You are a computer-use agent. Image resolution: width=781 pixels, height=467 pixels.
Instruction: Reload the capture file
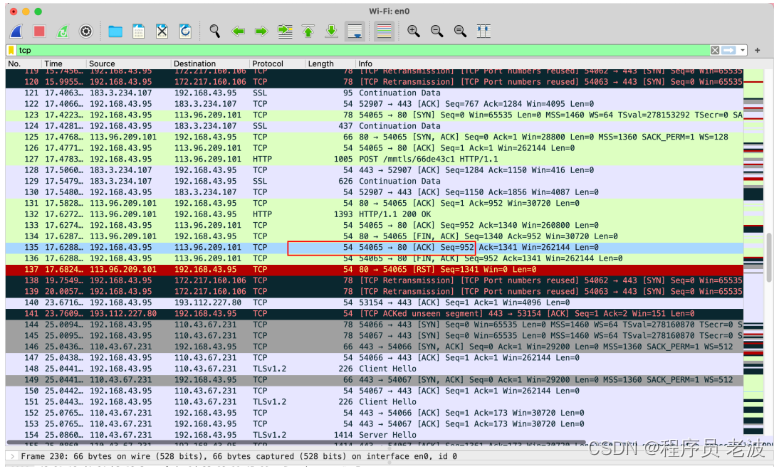coord(185,31)
